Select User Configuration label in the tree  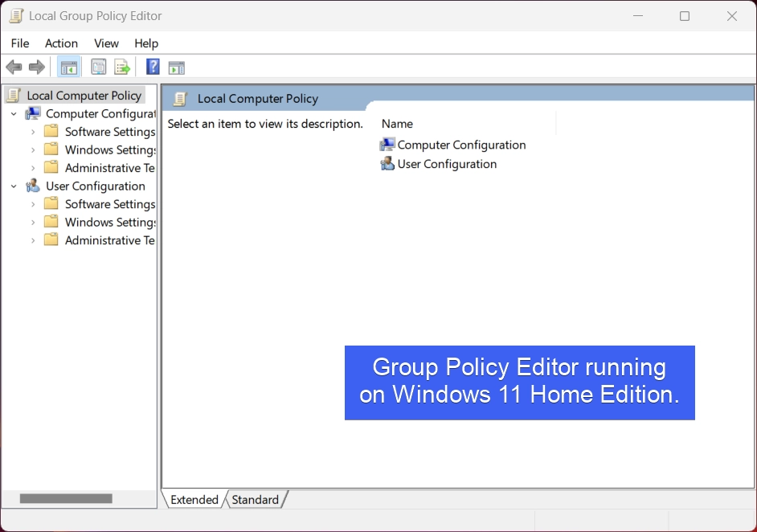pos(96,186)
